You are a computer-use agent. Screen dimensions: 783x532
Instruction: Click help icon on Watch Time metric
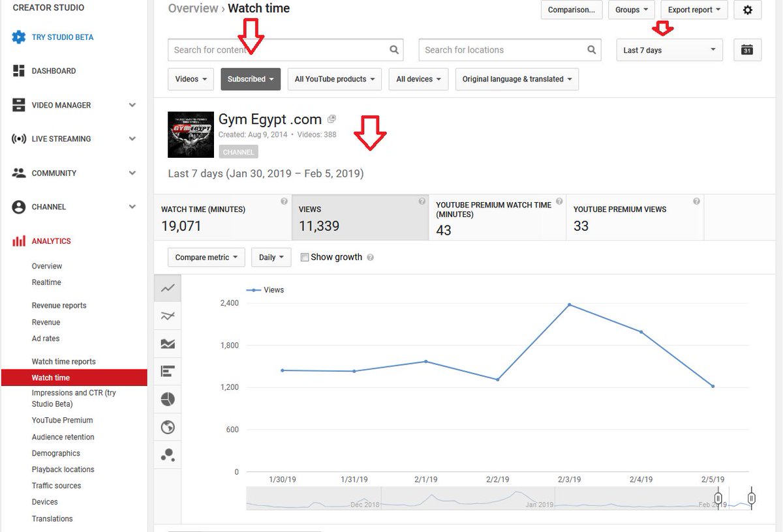pyautogui.click(x=284, y=201)
